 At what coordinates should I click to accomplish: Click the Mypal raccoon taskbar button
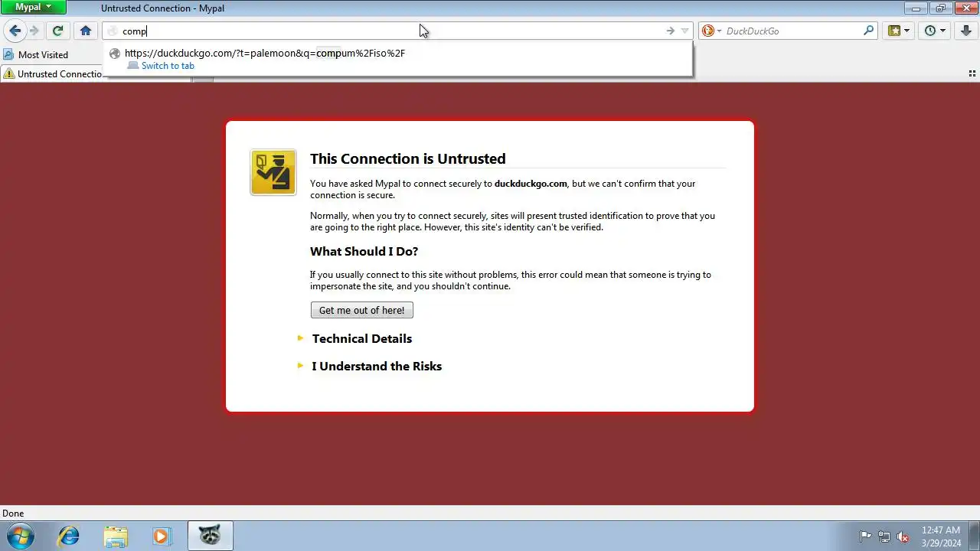(210, 536)
